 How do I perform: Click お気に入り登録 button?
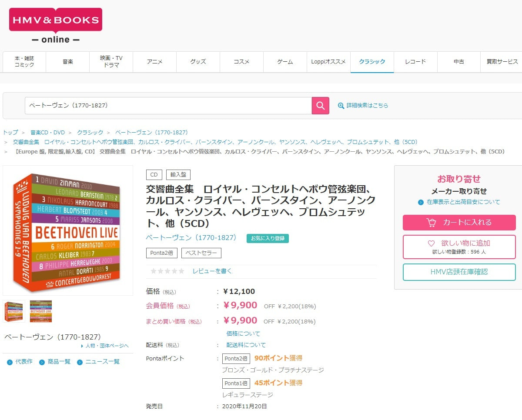[268, 238]
